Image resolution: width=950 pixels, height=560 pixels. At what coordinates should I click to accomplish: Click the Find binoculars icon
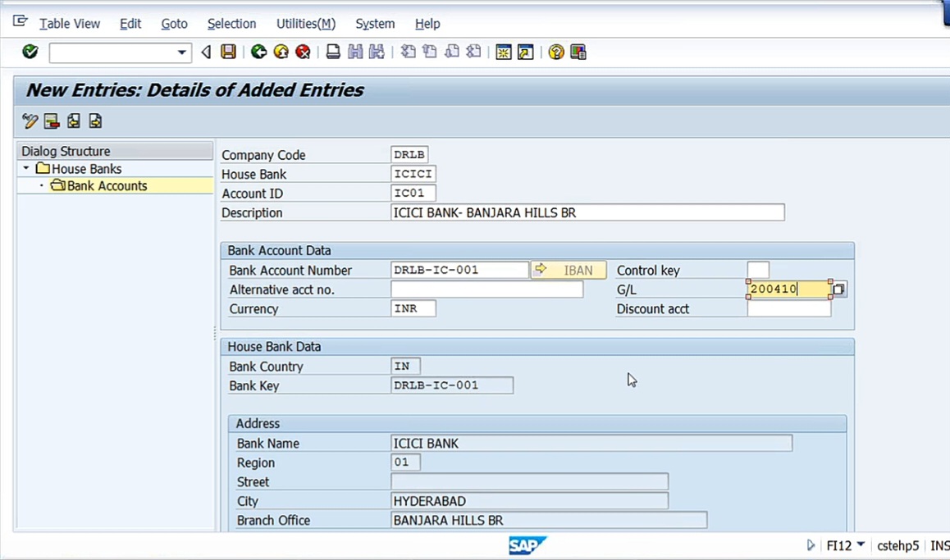pyautogui.click(x=355, y=52)
